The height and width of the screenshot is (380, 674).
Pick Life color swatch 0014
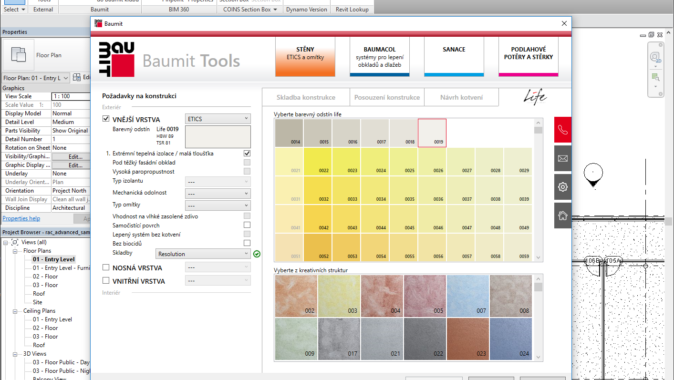point(289,133)
